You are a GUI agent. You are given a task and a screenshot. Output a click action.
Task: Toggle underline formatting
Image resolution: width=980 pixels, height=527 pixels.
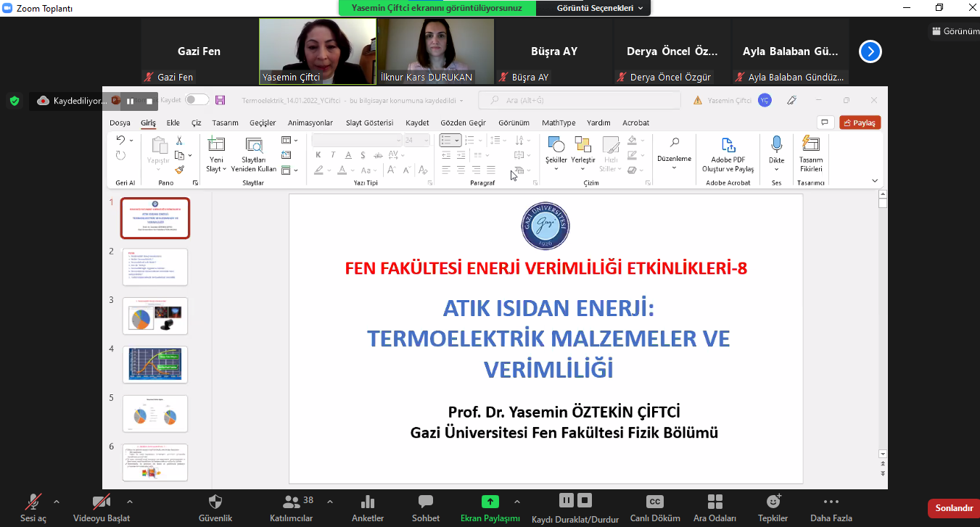[348, 155]
